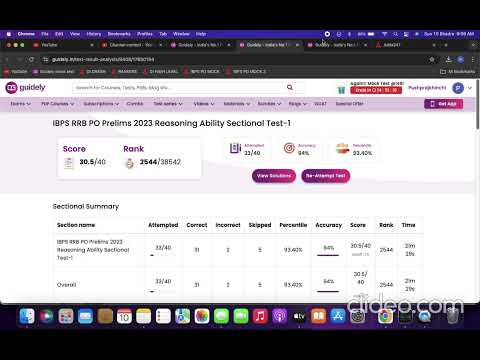This screenshot has height=360, width=480.
Task: Open the IBPS PO MOCK 2 bookmark
Action: (x=246, y=71)
